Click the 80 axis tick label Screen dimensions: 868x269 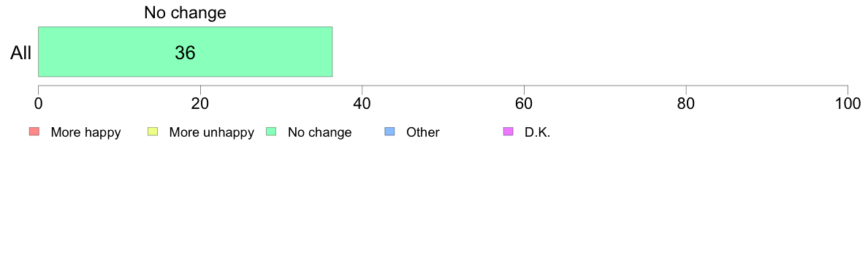[686, 102]
